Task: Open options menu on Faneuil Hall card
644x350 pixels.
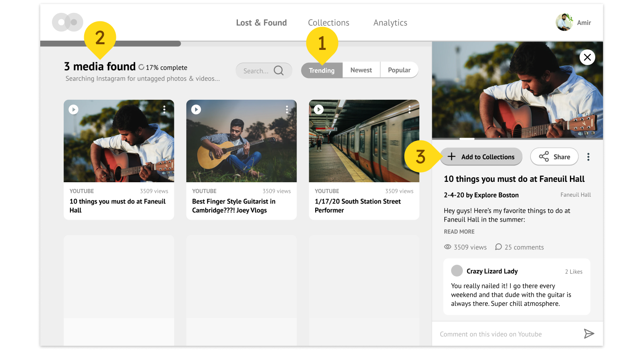Action: [x=164, y=109]
